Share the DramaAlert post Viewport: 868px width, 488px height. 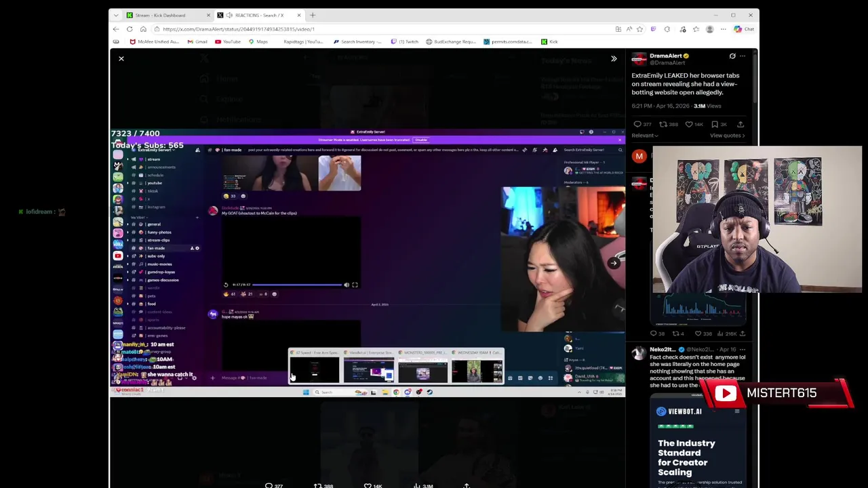pos(741,125)
